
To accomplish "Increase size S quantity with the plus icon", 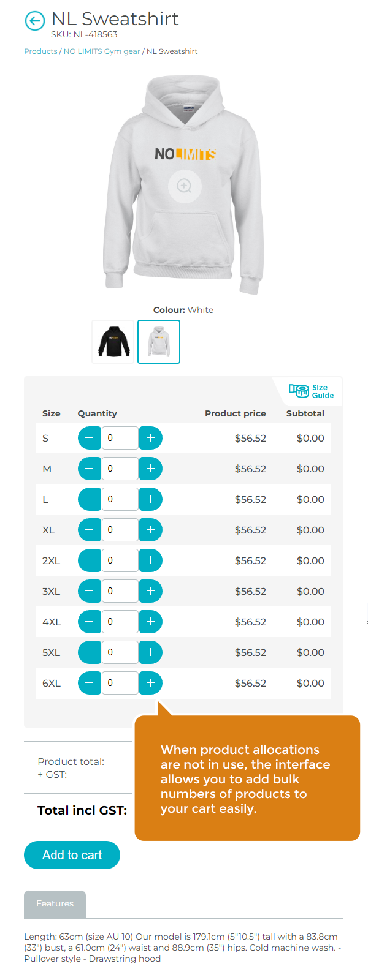I will [x=150, y=437].
